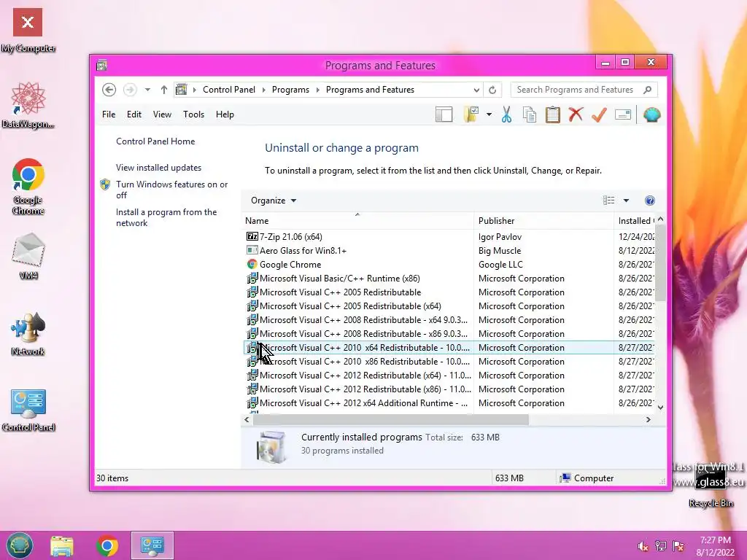Select Google Chrome desktop shortcut
The height and width of the screenshot is (560, 747).
pyautogui.click(x=28, y=186)
